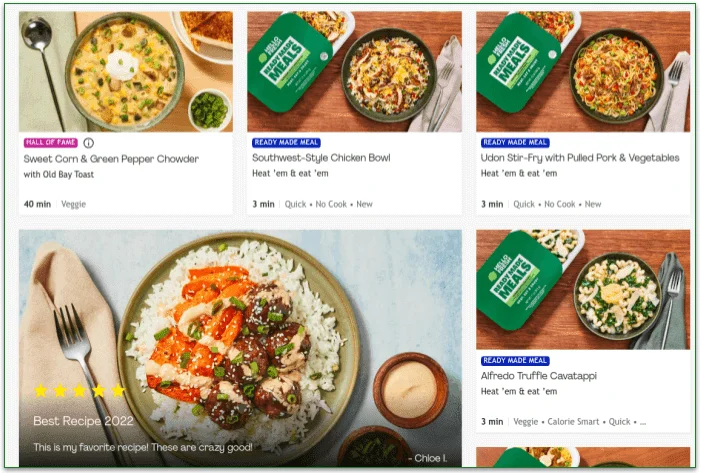Click the Hall of Fame badge
Screen dimensions: 701x473
click(50, 143)
